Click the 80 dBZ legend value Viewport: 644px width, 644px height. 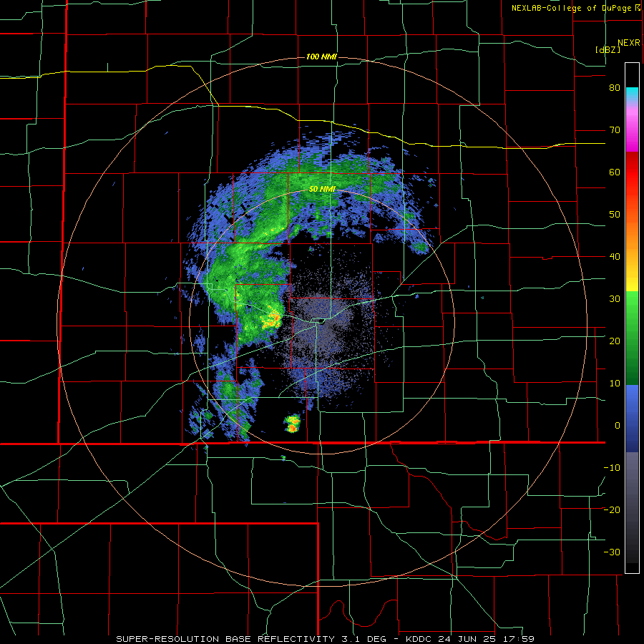(615, 88)
